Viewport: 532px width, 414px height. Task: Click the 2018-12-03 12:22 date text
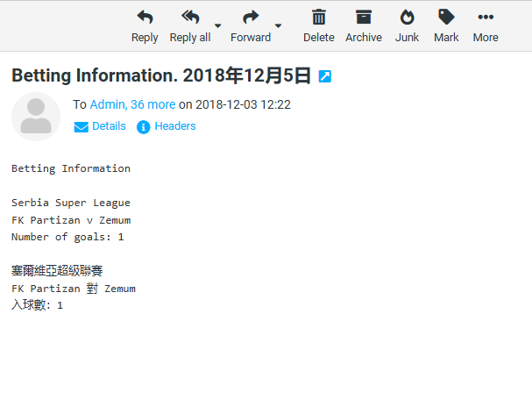(243, 104)
